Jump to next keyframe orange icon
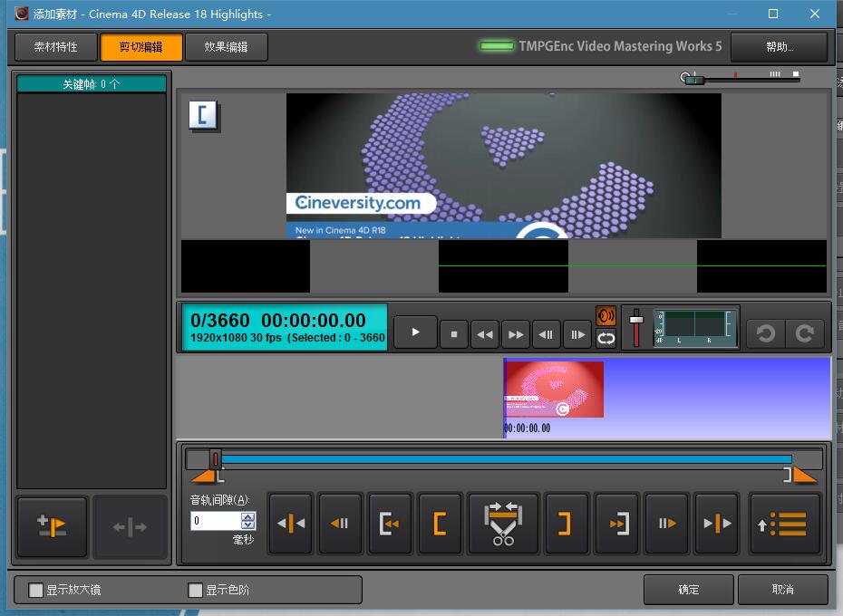Image resolution: width=843 pixels, height=616 pixels. [717, 523]
